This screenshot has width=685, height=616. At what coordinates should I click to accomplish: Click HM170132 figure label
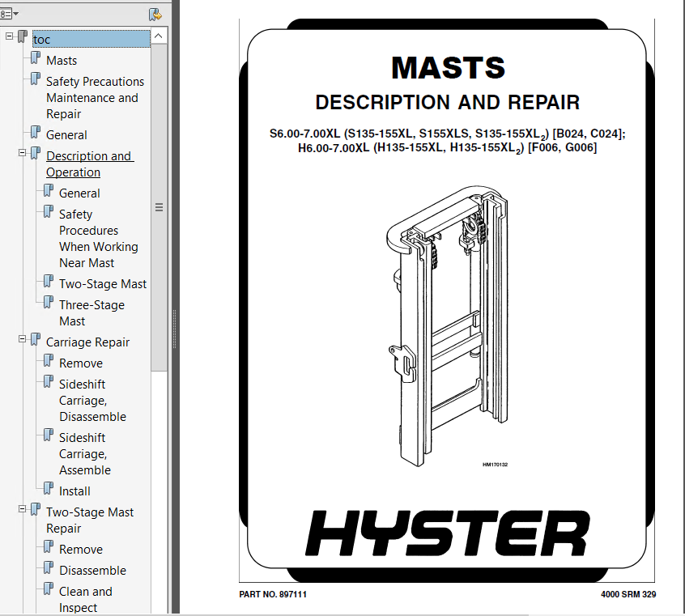(x=495, y=465)
